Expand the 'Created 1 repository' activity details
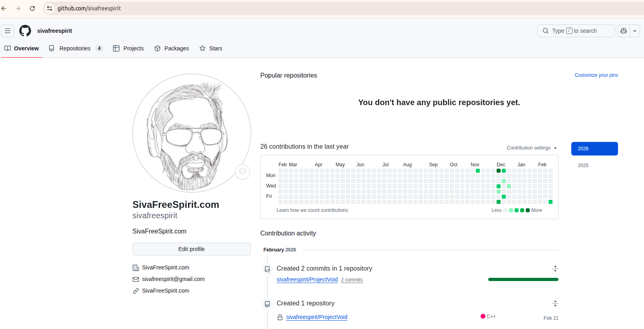644x329 pixels. click(555, 303)
